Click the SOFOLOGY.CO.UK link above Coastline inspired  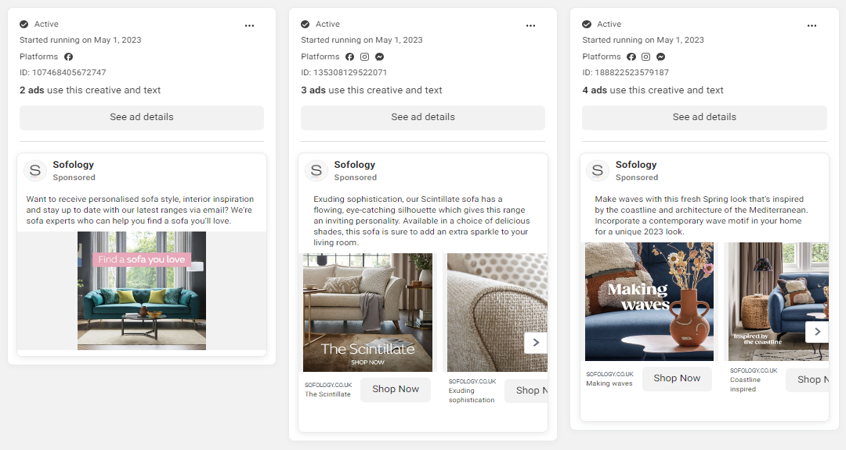tap(754, 371)
